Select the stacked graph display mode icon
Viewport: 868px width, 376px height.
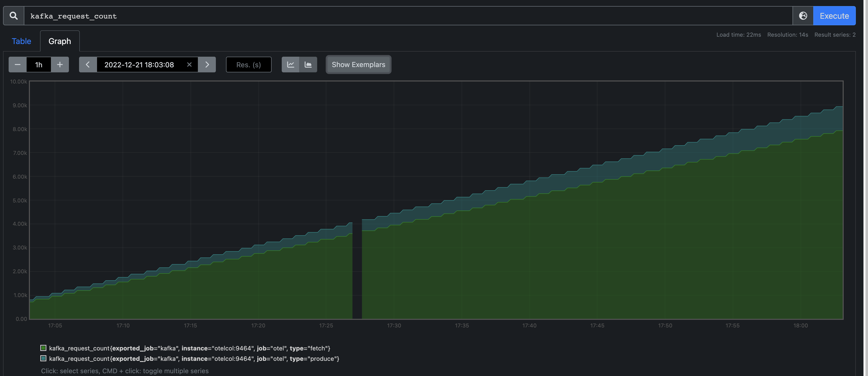(x=308, y=64)
